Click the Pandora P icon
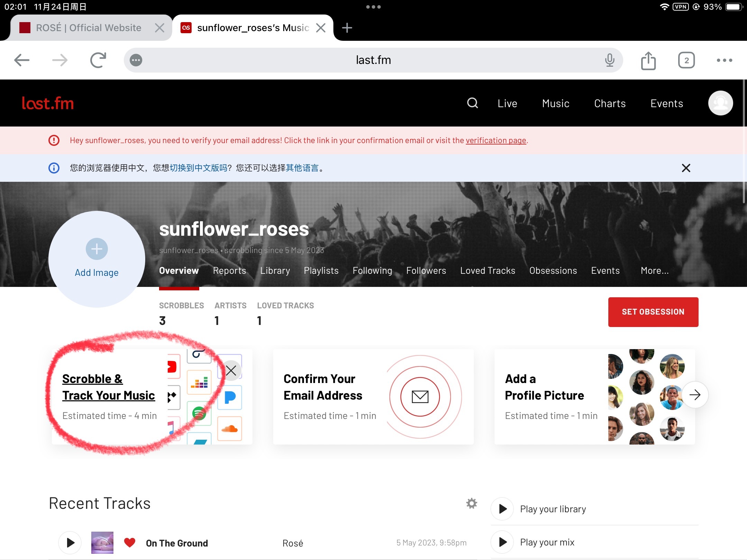 230,398
